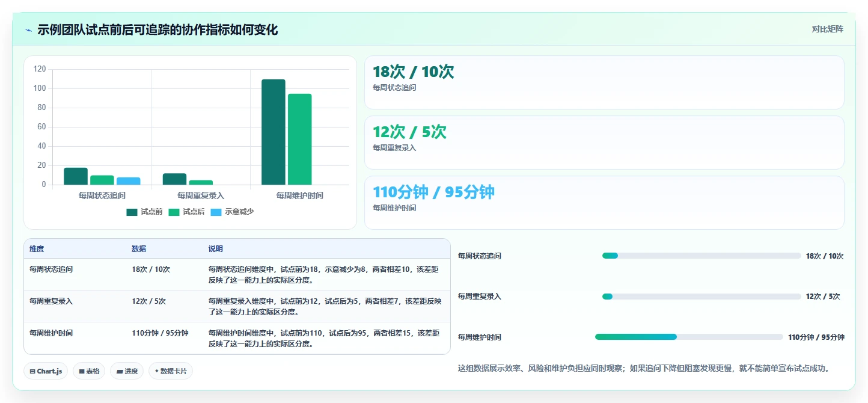Click the 试点后 bar for 每周重复录入

[201, 182]
